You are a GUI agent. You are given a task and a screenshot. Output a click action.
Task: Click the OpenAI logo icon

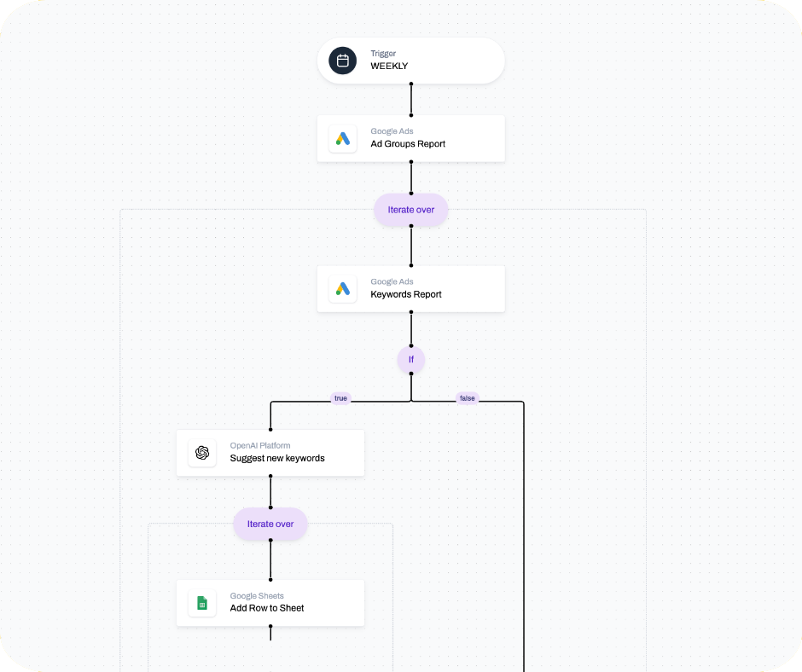[x=202, y=453]
